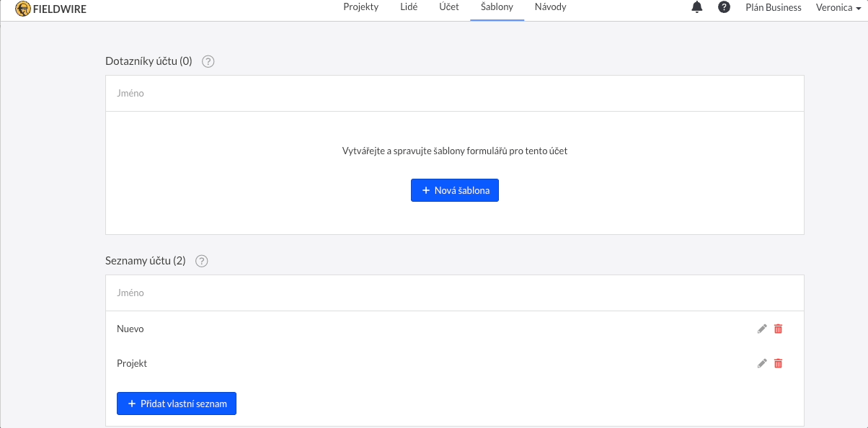Expand the Veronica user dropdown
The height and width of the screenshot is (428, 868).
click(838, 7)
